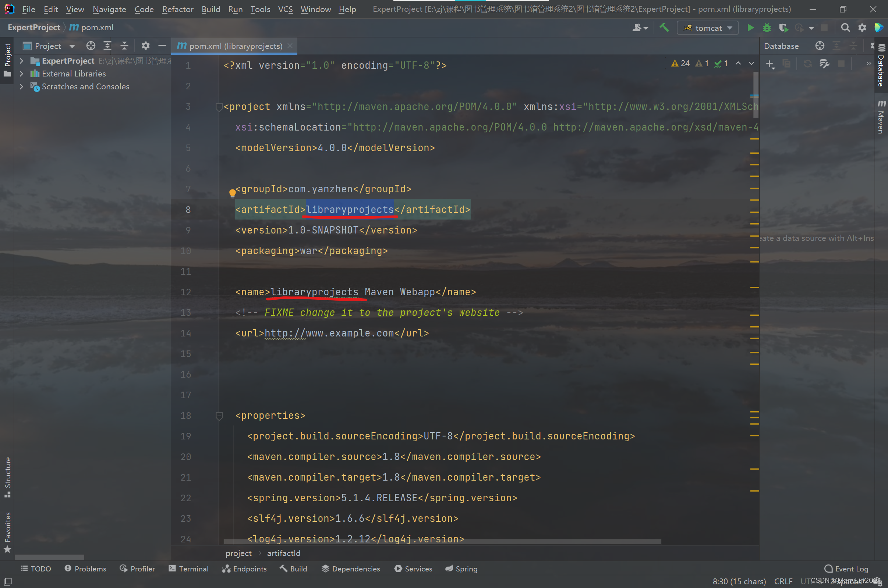Image resolution: width=888 pixels, height=588 pixels.
Task: Switch to the pom.xml (libraryprojects) tab
Action: [x=235, y=46]
